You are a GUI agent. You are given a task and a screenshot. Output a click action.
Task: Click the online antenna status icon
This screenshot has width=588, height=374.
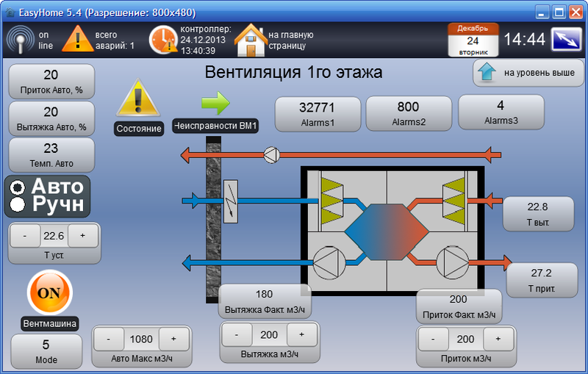20,40
